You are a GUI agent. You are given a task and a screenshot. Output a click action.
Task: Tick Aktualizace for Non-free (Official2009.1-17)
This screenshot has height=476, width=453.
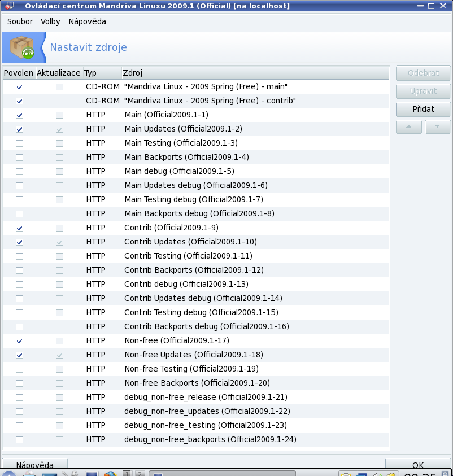pyautogui.click(x=59, y=341)
